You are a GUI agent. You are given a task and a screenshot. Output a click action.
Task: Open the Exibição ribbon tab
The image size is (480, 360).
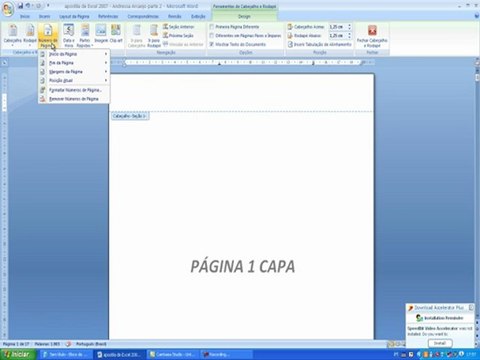[198, 16]
